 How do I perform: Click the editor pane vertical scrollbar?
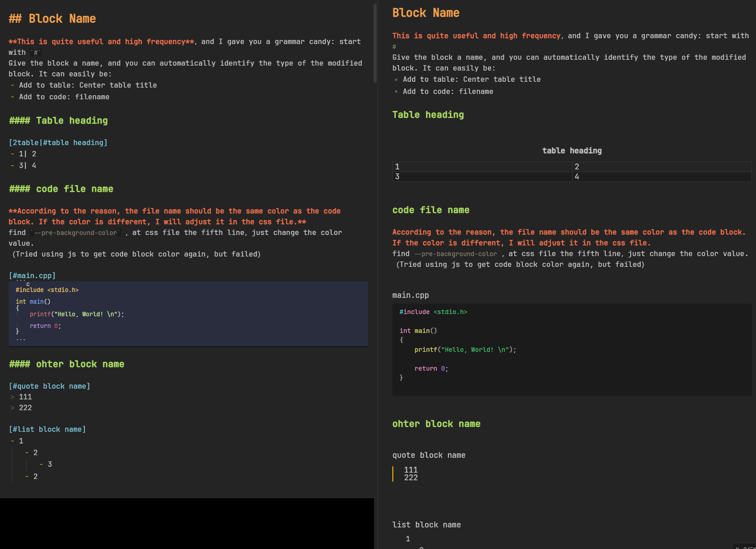tap(375, 43)
